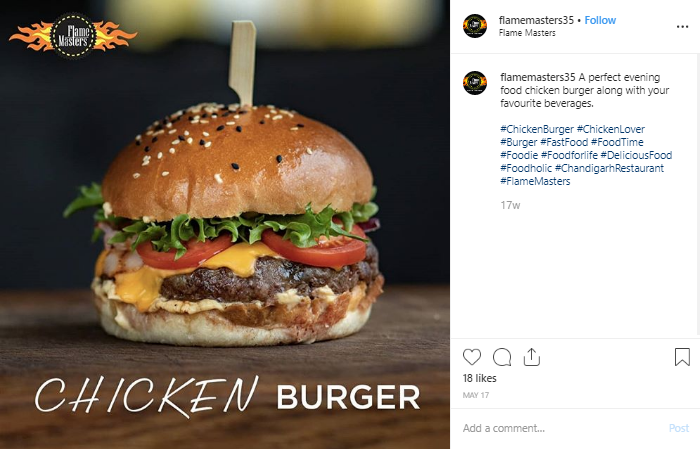The image size is (700, 449).
Task: Click the MAY 17 post date
Action: click(x=476, y=395)
